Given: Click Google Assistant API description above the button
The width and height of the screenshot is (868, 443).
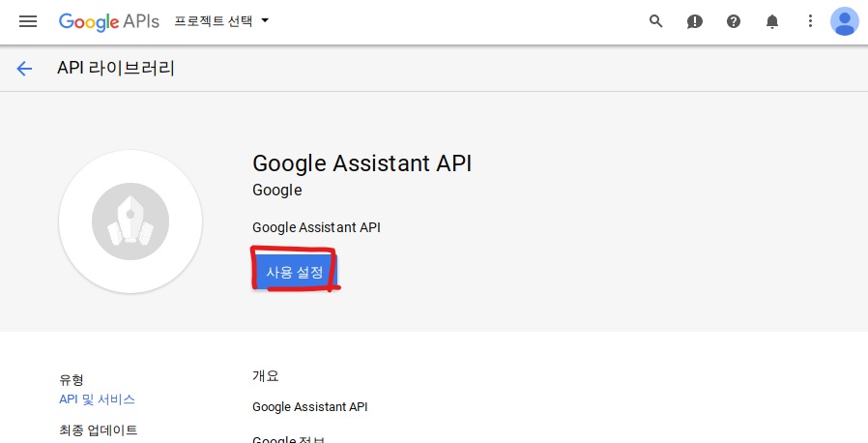Looking at the screenshot, I should point(316,227).
